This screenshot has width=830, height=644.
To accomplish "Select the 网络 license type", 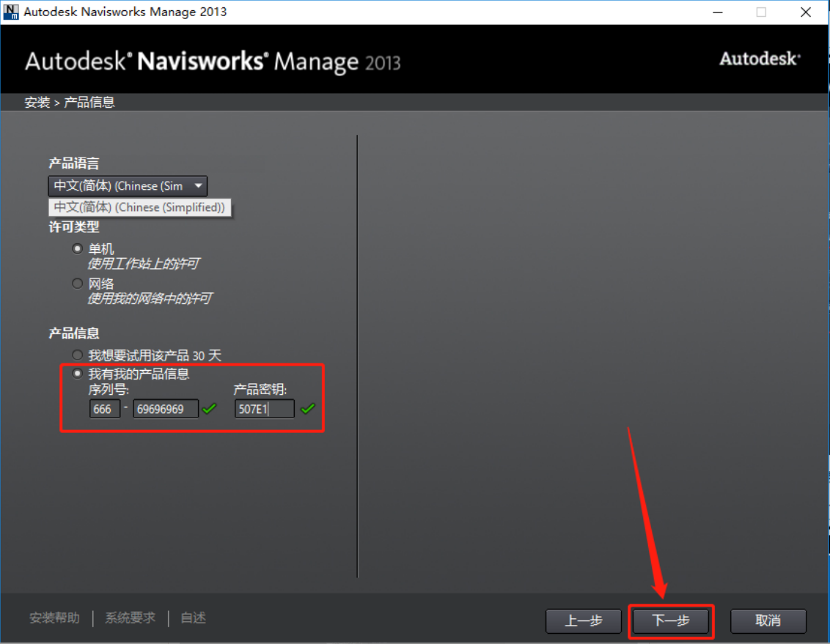I will tap(78, 284).
